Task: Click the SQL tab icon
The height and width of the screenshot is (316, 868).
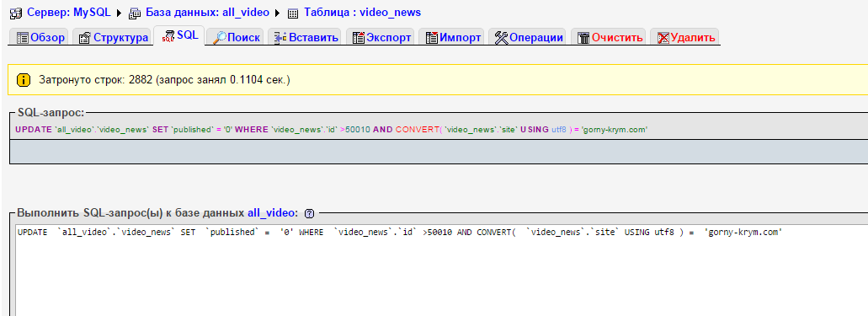Action: [x=168, y=36]
